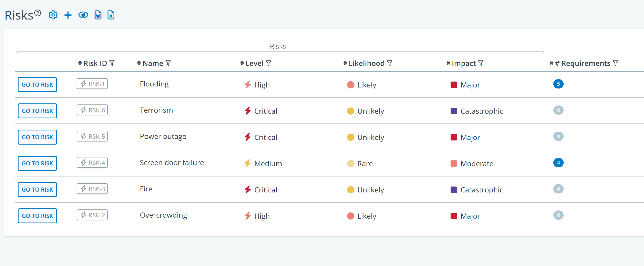Open the Risks settings gear icon

point(53,15)
